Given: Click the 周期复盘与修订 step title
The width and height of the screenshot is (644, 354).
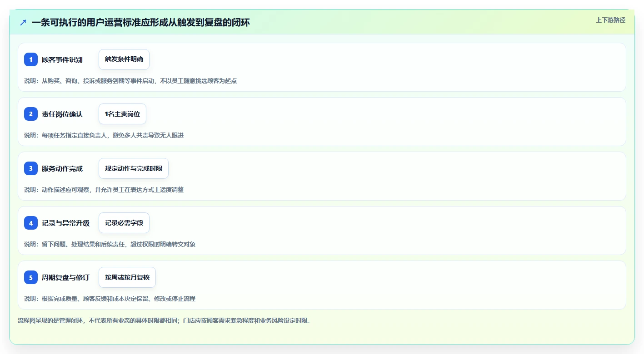Looking at the screenshot, I should 66,277.
